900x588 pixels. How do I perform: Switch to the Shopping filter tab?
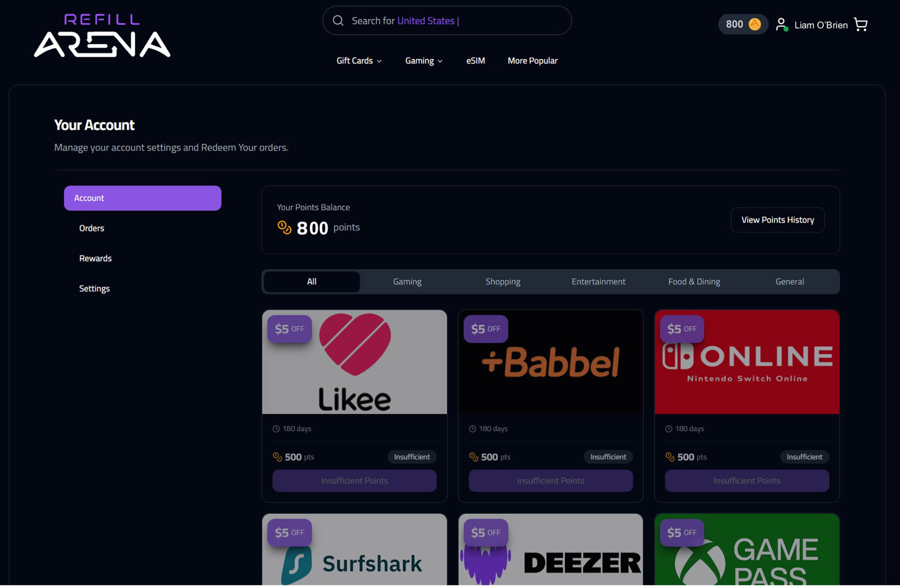pyautogui.click(x=503, y=282)
